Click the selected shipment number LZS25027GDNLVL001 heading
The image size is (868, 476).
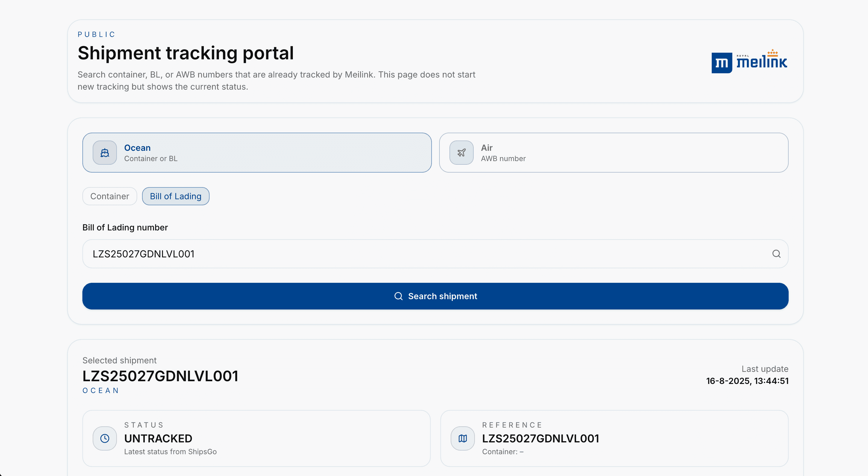(161, 376)
